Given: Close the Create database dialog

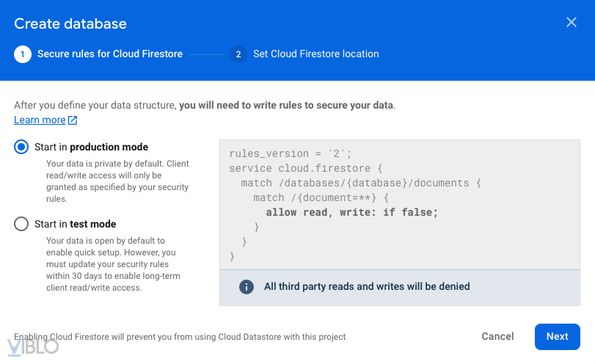Looking at the screenshot, I should [x=572, y=22].
